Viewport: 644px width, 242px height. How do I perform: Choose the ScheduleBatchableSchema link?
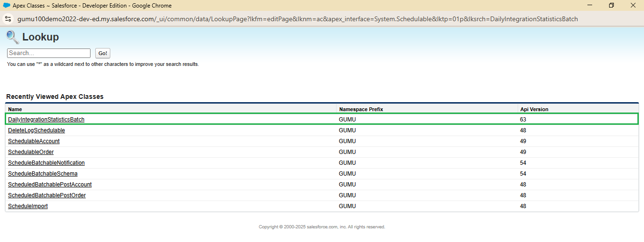43,174
